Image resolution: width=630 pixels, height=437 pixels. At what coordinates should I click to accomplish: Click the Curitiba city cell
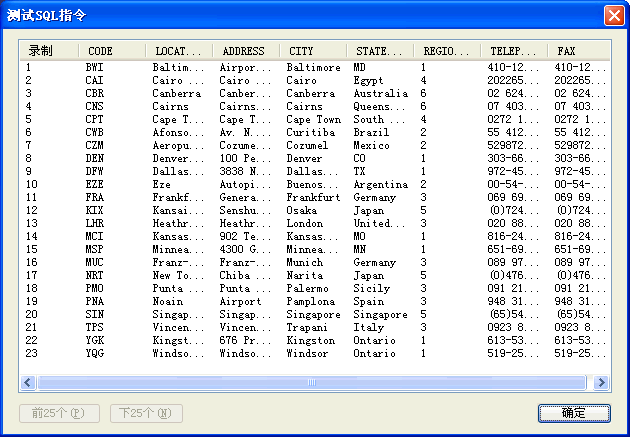coord(311,133)
